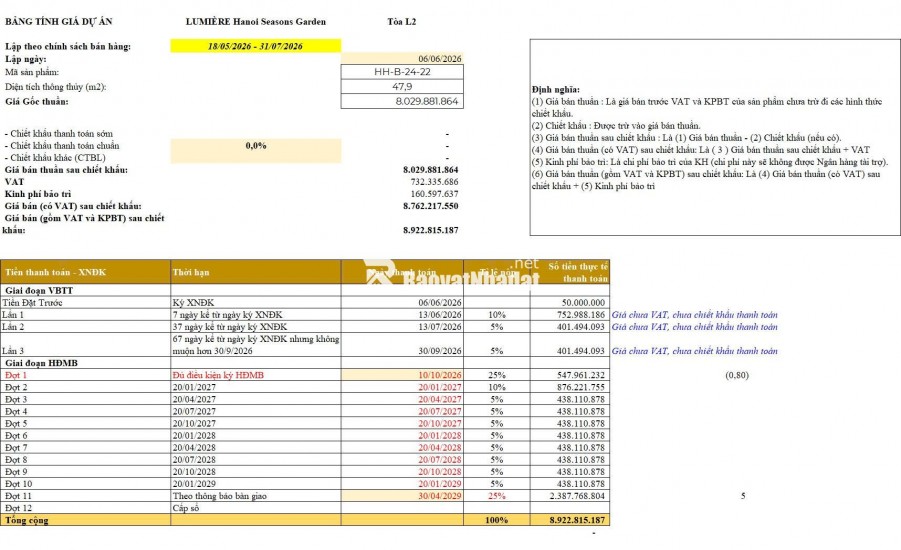Click the boxed 'Giá Gốc thuần' value cell
The width and height of the screenshot is (901, 550).
point(402,101)
